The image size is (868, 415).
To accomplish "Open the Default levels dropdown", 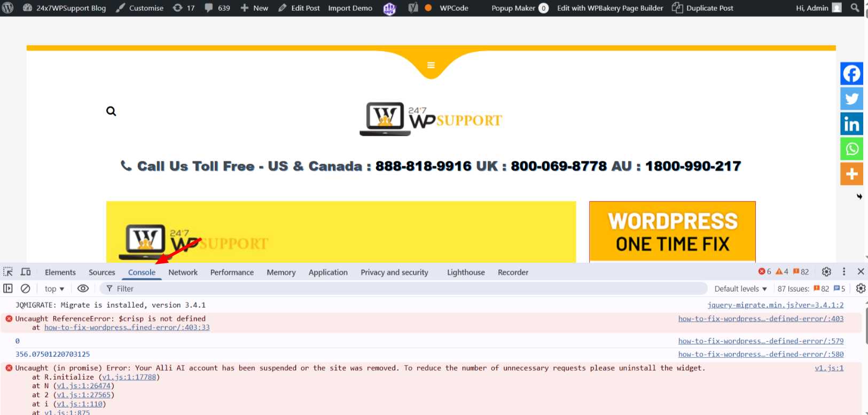I will (x=741, y=288).
